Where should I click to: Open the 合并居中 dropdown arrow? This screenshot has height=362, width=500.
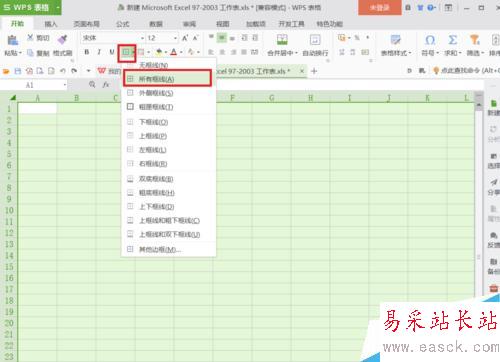(x=296, y=53)
